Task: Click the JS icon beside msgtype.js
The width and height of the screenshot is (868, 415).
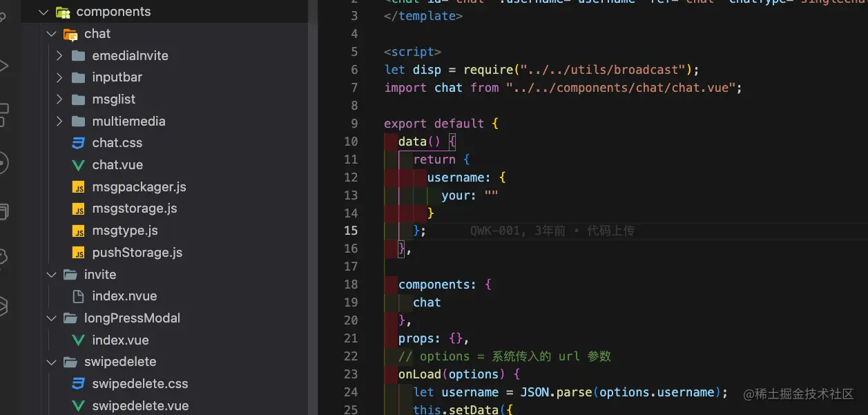Action: tap(79, 231)
